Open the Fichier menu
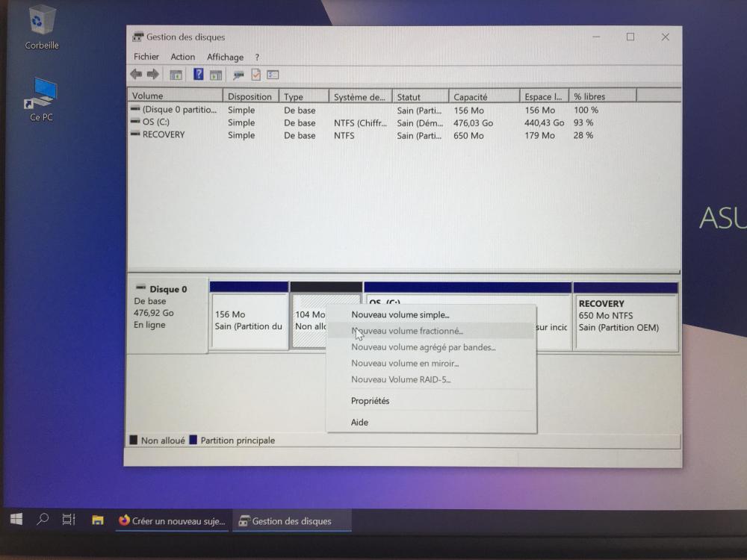 coord(146,57)
